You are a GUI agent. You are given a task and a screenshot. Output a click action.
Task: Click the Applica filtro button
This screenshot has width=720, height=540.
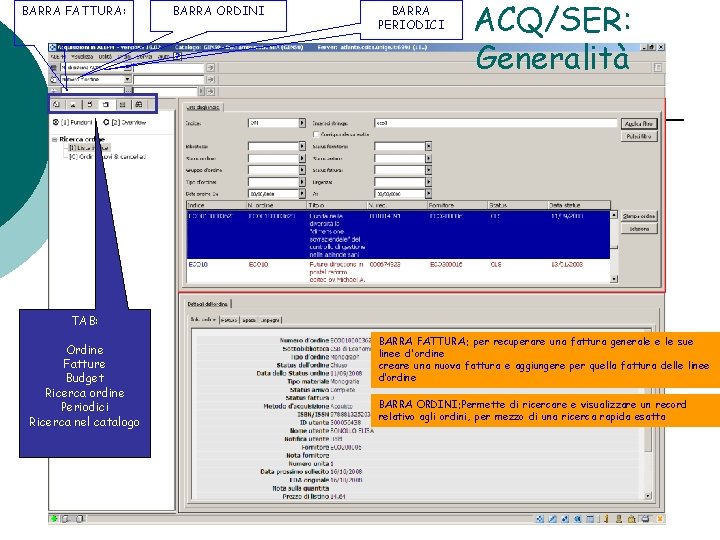pyautogui.click(x=639, y=124)
